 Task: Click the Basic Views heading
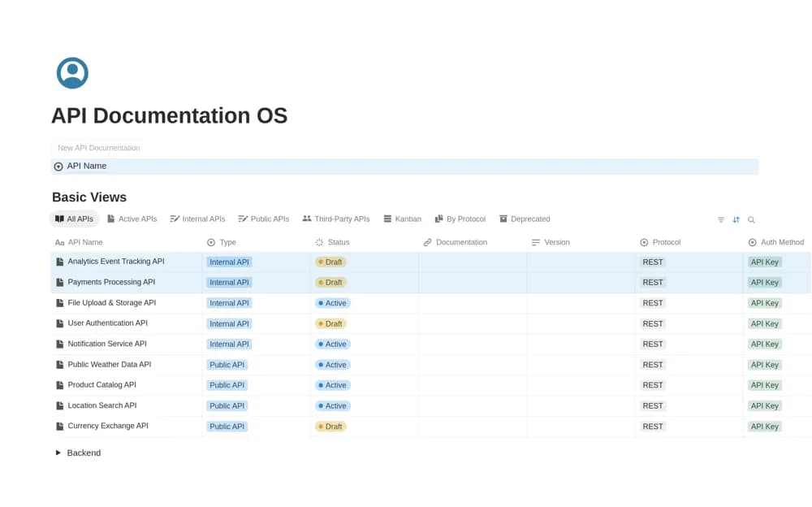coord(89,197)
